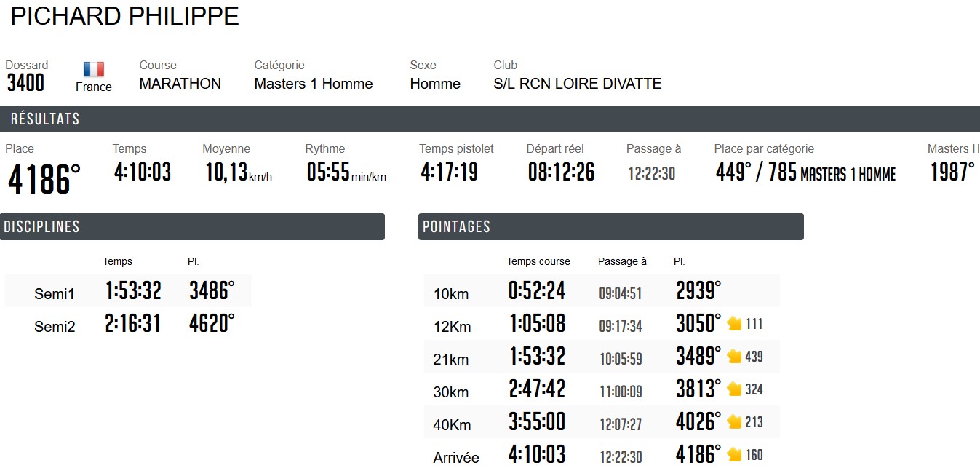Viewport: 980px width, 468px height.
Task: Select the Semi2 discipline row
Action: (128, 324)
